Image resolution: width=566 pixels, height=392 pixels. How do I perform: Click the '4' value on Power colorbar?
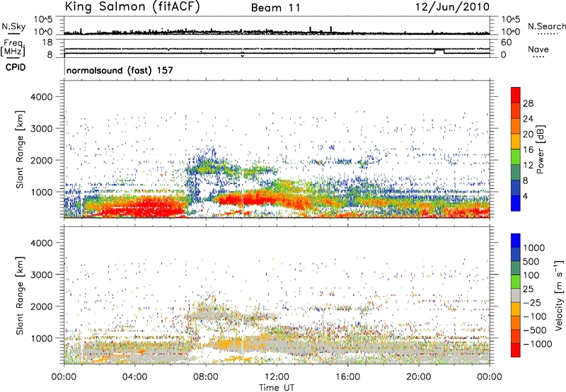[x=525, y=196]
